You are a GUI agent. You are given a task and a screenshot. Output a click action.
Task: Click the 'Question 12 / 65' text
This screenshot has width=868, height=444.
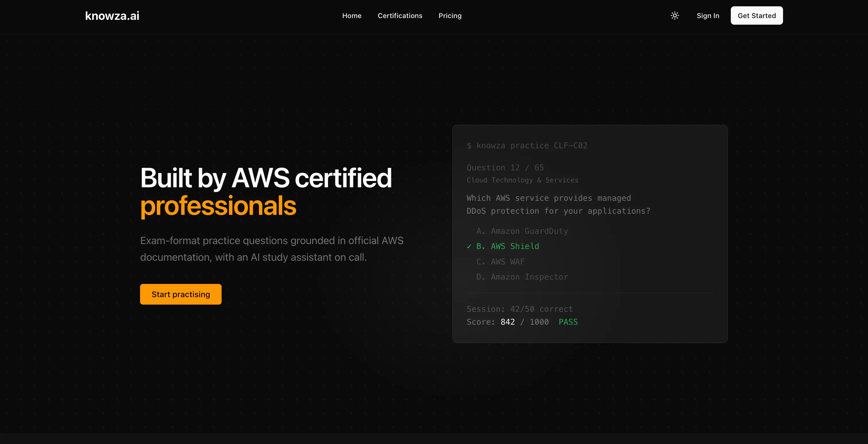point(505,167)
